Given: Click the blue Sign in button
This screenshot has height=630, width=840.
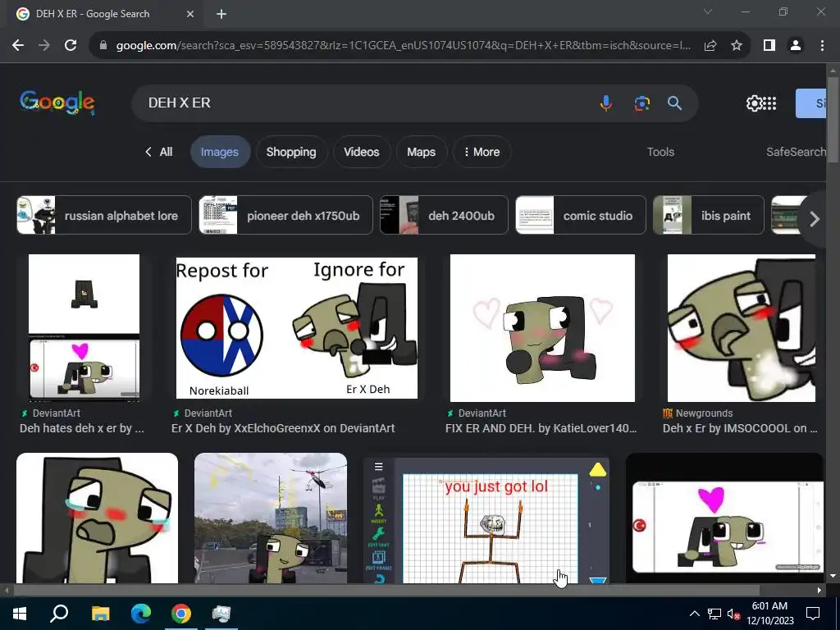Looking at the screenshot, I should (x=811, y=103).
